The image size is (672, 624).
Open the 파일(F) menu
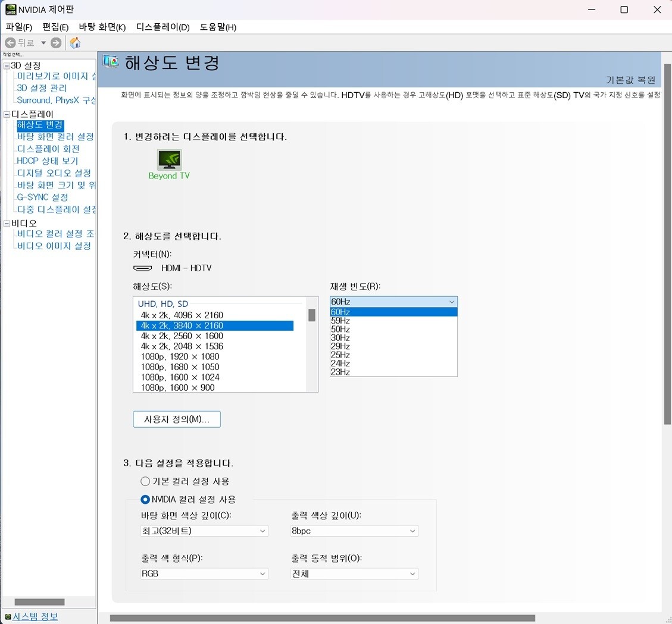pyautogui.click(x=19, y=27)
